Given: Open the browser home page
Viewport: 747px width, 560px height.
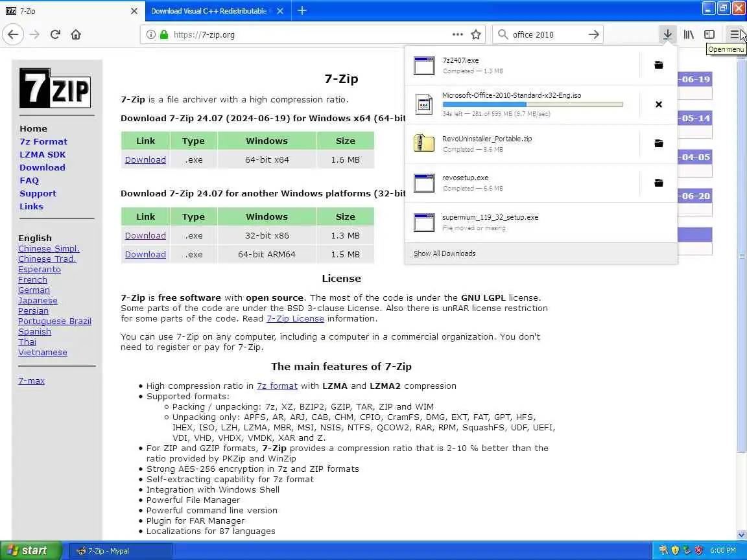Looking at the screenshot, I should [x=76, y=34].
